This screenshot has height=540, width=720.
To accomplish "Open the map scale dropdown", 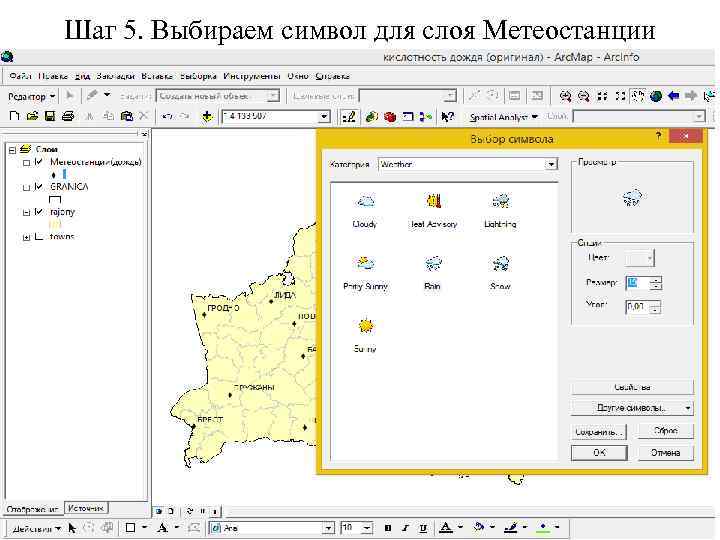I will tap(324, 117).
